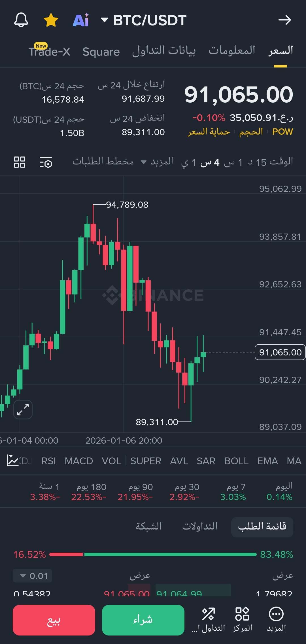
Task: Toggle the BOLL indicator
Action: pos(236,461)
